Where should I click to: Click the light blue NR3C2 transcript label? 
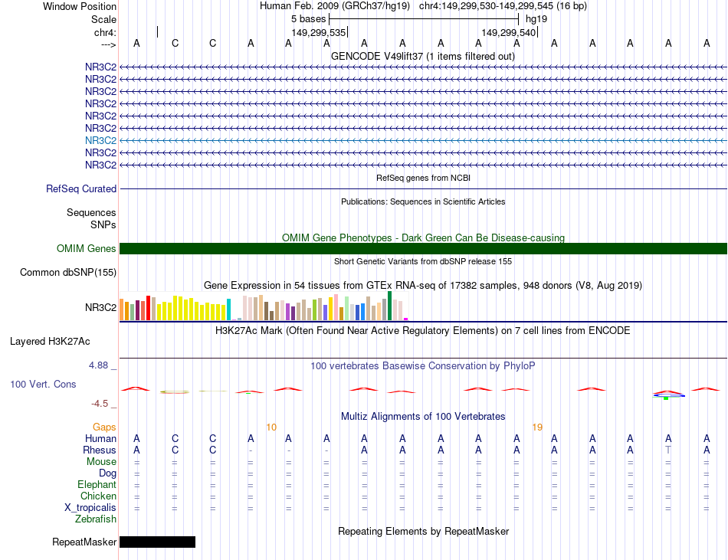click(x=100, y=141)
